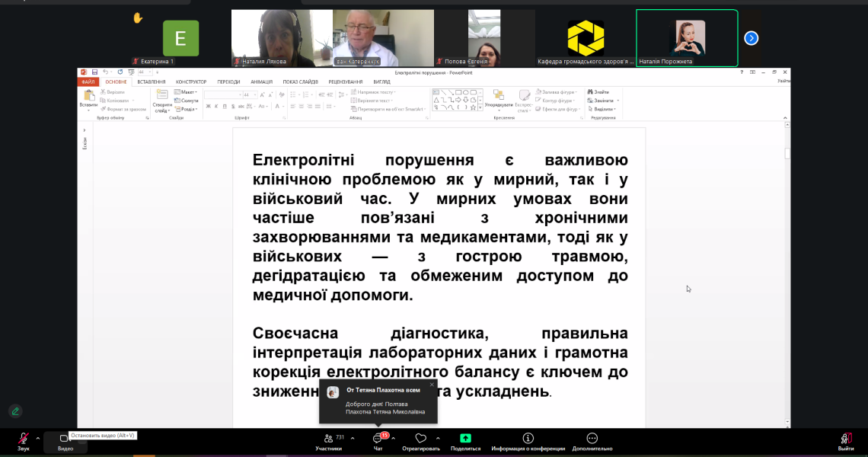Viewport: 868px width, 457px height.
Task: Click the Знайти (Find) icon
Action: tap(592, 92)
